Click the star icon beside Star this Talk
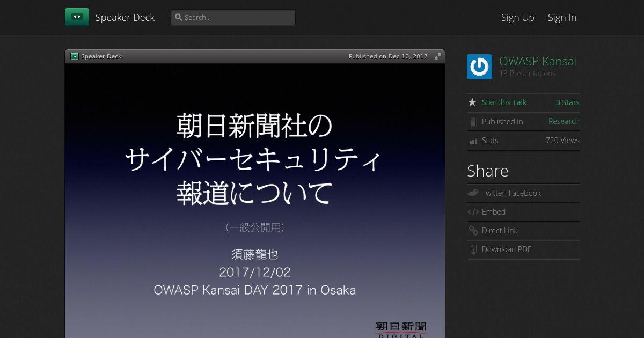The width and height of the screenshot is (644, 338). click(x=472, y=102)
